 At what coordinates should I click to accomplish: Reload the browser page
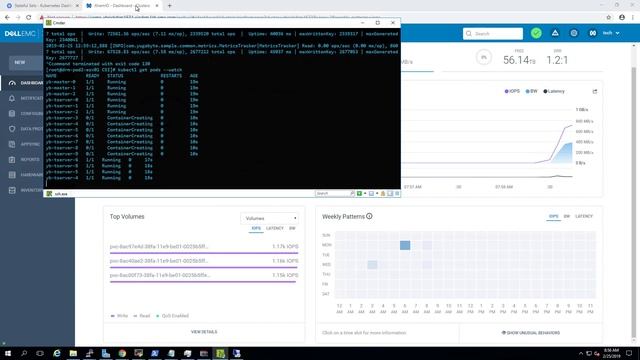[x=29, y=17]
